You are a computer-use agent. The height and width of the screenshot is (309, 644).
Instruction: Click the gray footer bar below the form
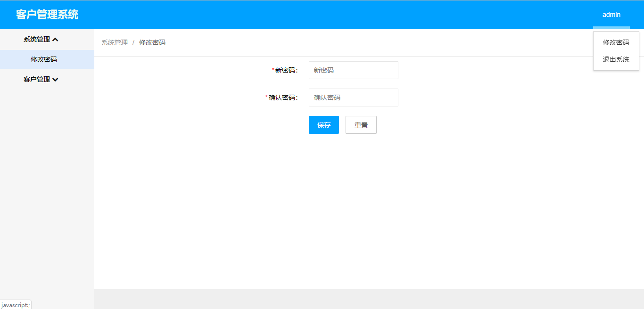pyautogui.click(x=369, y=299)
